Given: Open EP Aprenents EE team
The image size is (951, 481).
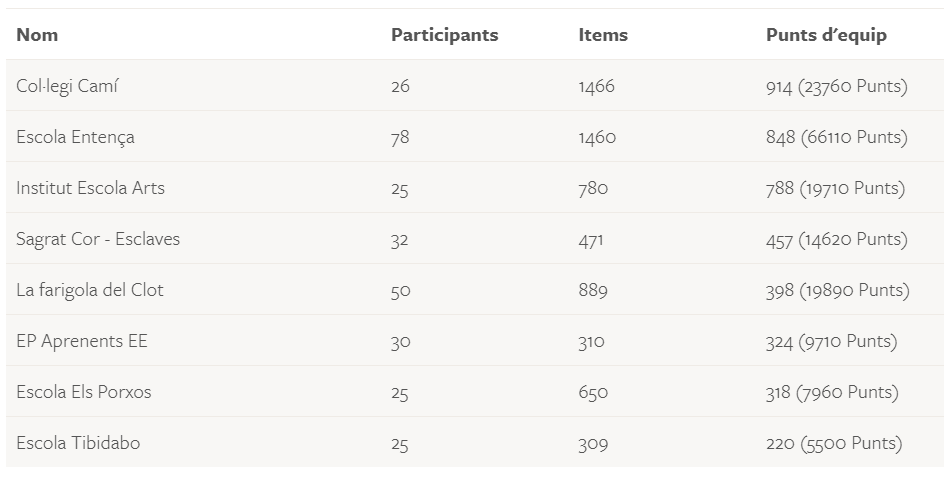Looking at the screenshot, I should click(x=82, y=341).
